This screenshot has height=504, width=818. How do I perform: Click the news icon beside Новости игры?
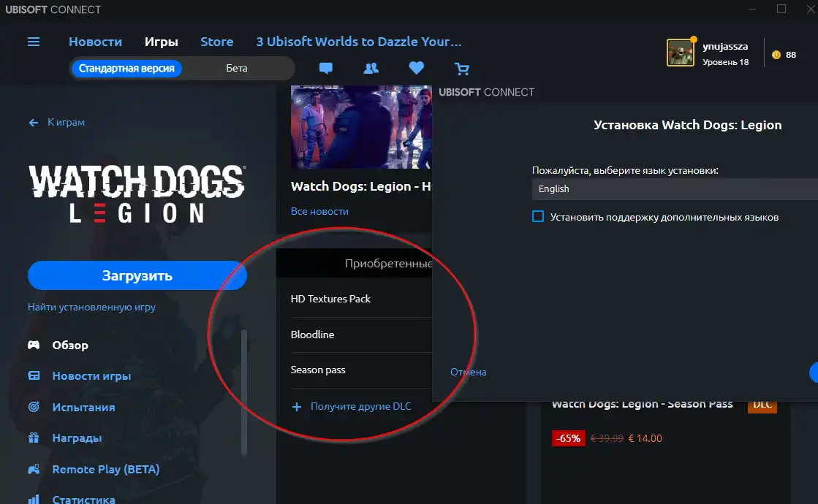[34, 375]
